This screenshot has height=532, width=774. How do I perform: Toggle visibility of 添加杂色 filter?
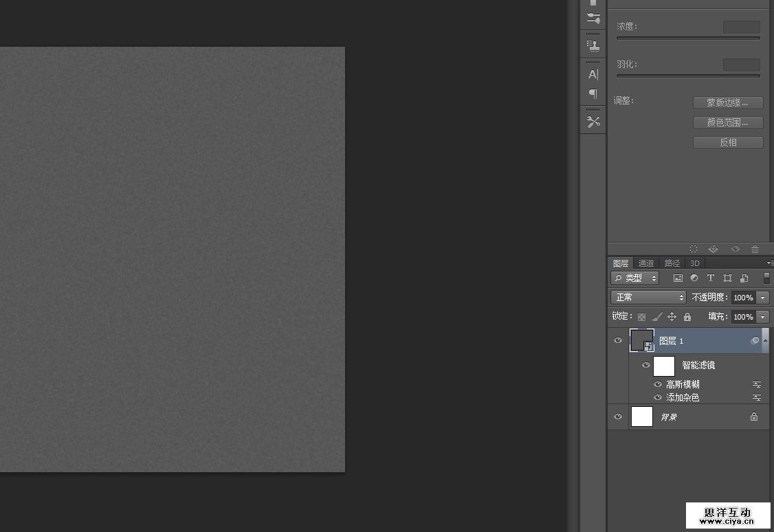[658, 397]
